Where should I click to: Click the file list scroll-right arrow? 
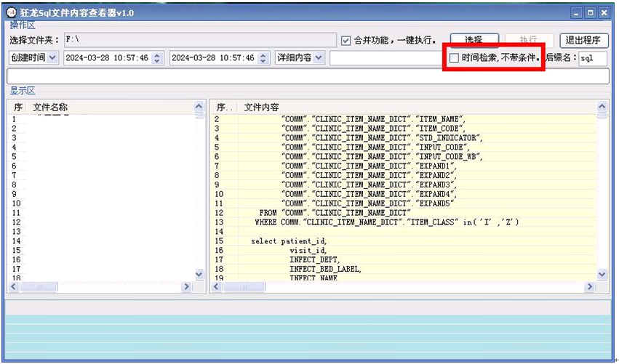click(x=186, y=287)
